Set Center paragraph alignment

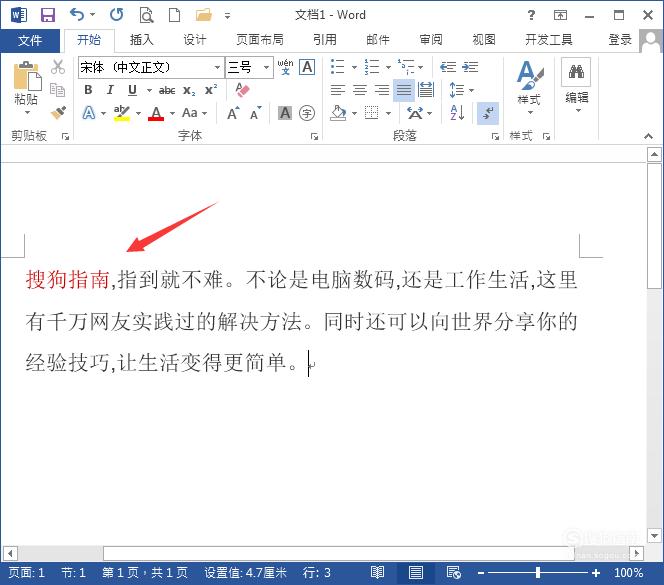(x=360, y=90)
